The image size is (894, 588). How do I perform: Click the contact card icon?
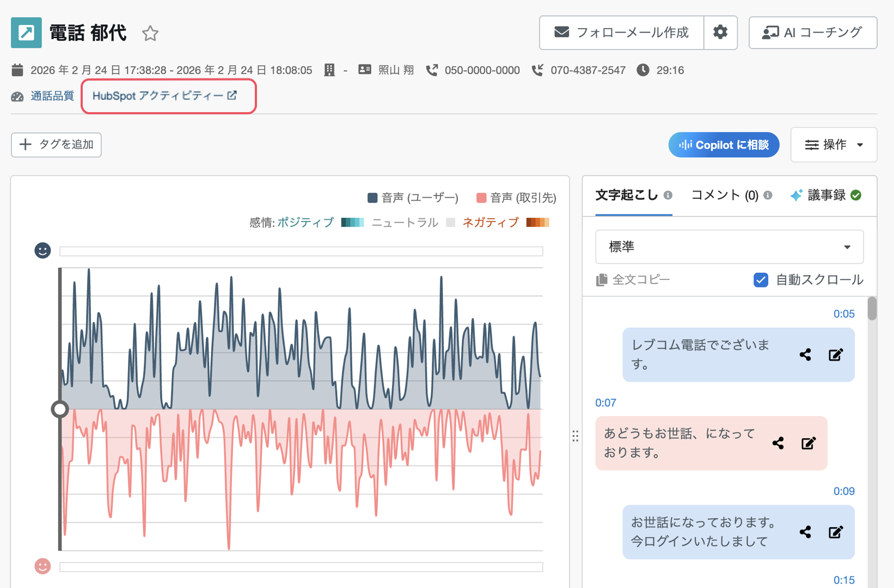pos(365,70)
